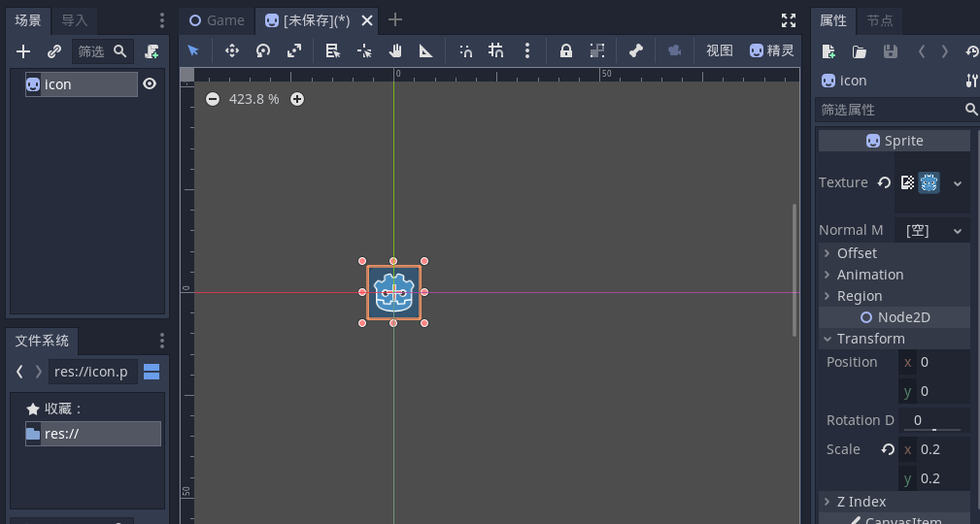Image resolution: width=980 pixels, height=524 pixels.
Task: Save the currently edited resource
Action: point(891,51)
